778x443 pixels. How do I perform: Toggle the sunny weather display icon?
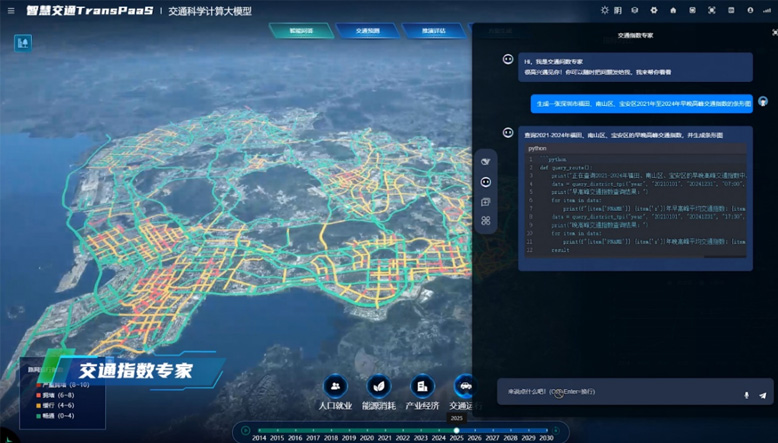[x=604, y=10]
